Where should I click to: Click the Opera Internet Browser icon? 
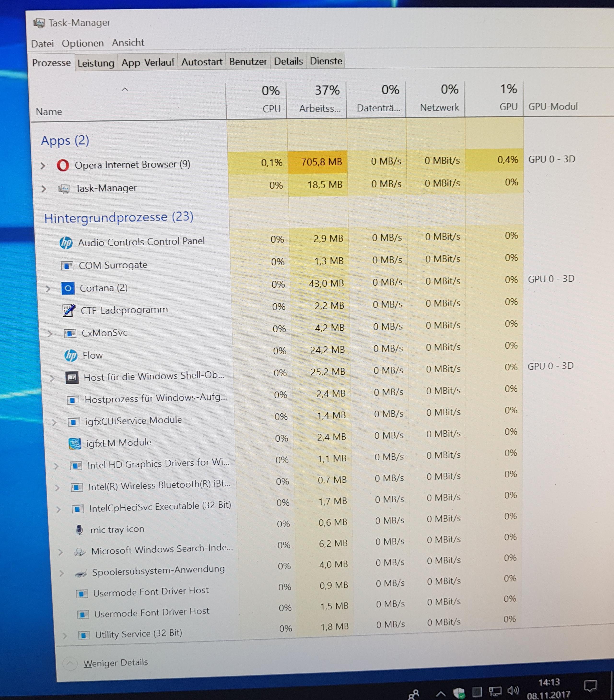63,166
